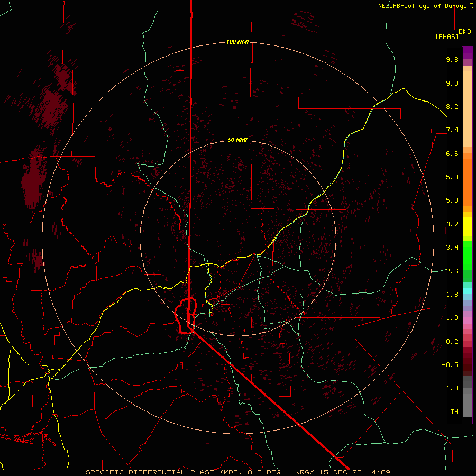This screenshot has width=476, height=476.
Task: Click the 5.8 value on the scale
Action: (x=452, y=177)
